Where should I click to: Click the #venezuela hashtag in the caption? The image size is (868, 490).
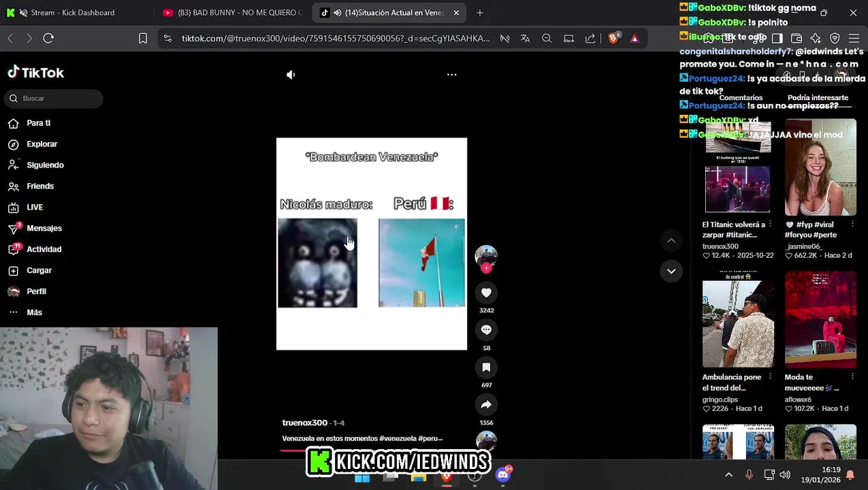tap(398, 439)
